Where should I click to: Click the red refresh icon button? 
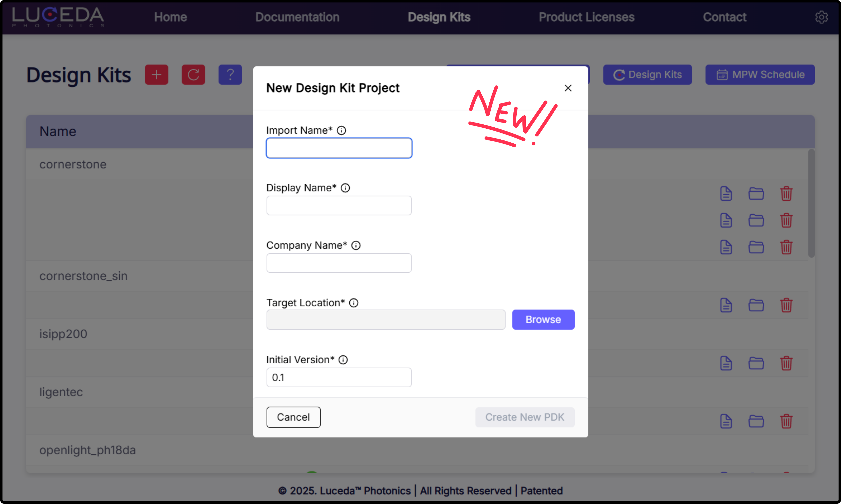[x=193, y=74]
